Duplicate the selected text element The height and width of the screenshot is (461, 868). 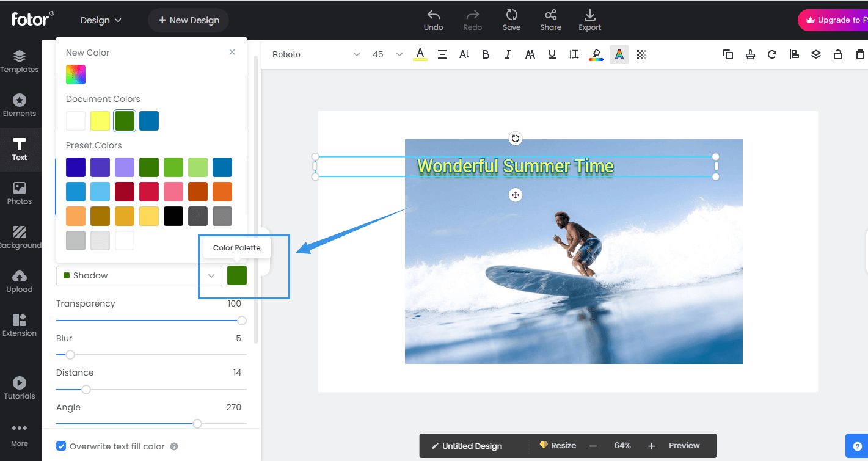[x=728, y=54]
